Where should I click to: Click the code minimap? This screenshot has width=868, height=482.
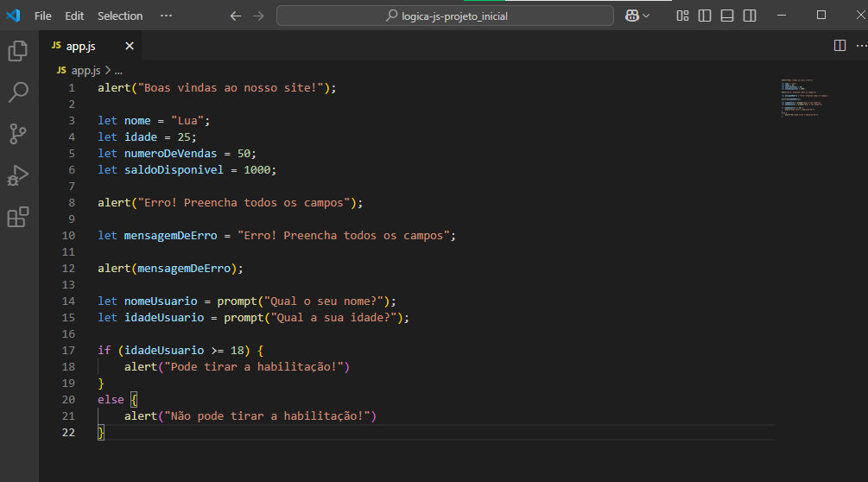pyautogui.click(x=804, y=98)
